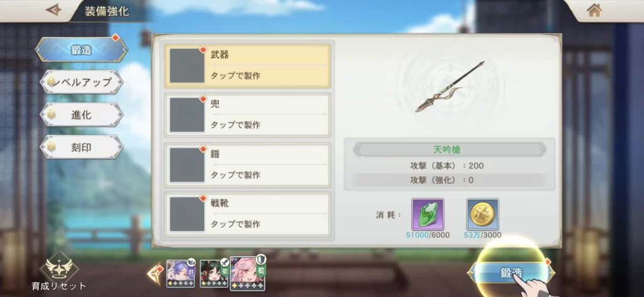Select the 鎧 crafting slot
This screenshot has width=644, height=297.
[248, 165]
